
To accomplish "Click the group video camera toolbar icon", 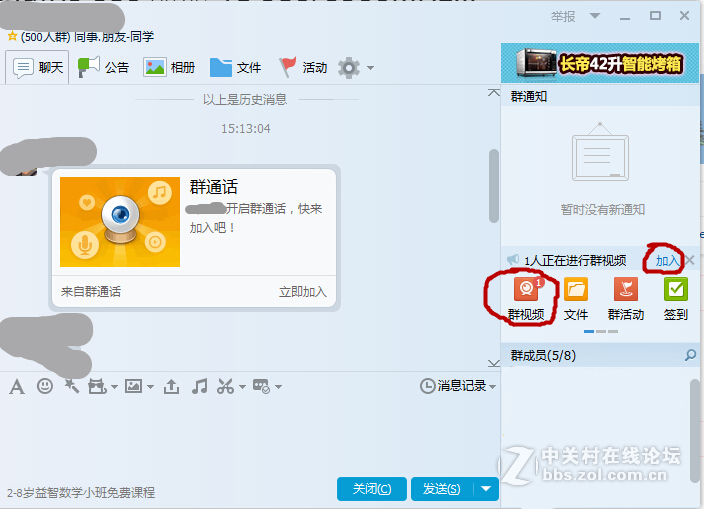I will [x=97, y=386].
